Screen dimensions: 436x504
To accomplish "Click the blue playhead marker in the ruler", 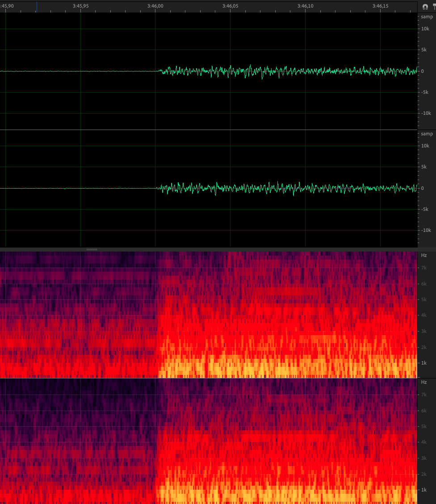I will tap(37, 6).
